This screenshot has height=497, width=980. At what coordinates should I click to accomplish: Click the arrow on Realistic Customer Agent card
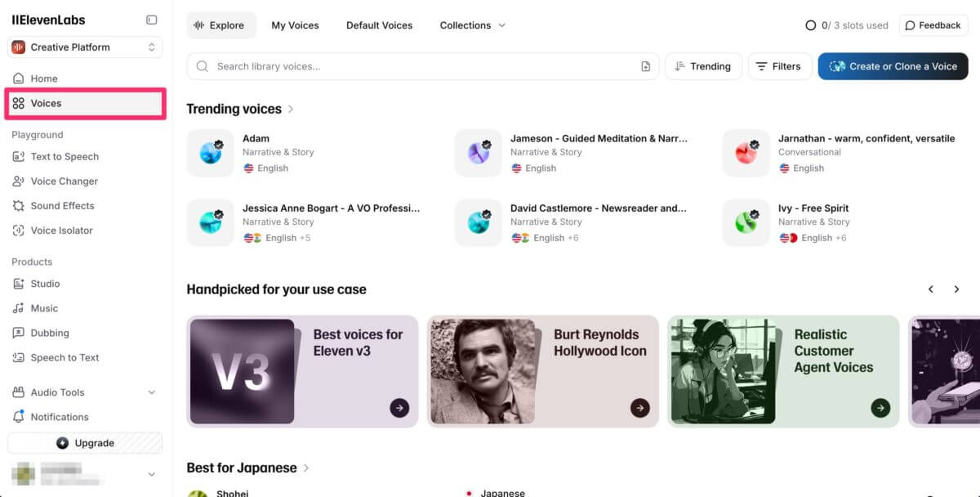tap(880, 407)
